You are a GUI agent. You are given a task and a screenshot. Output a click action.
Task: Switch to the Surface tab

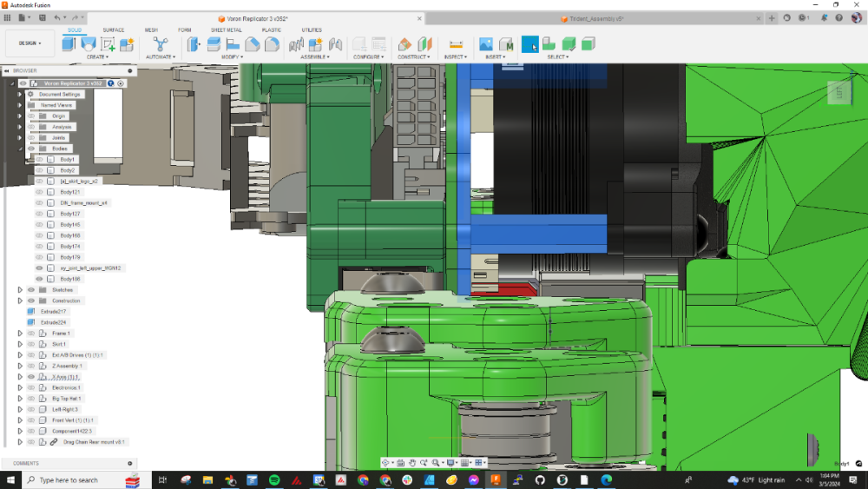point(114,30)
